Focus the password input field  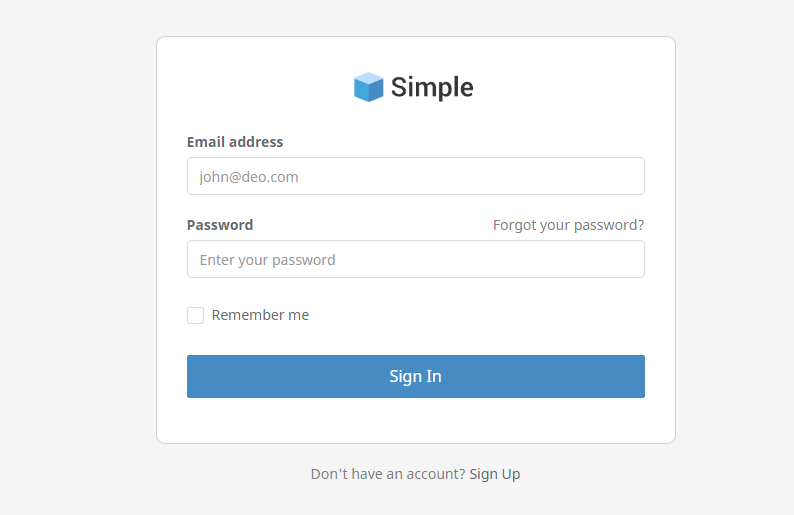pyautogui.click(x=416, y=259)
